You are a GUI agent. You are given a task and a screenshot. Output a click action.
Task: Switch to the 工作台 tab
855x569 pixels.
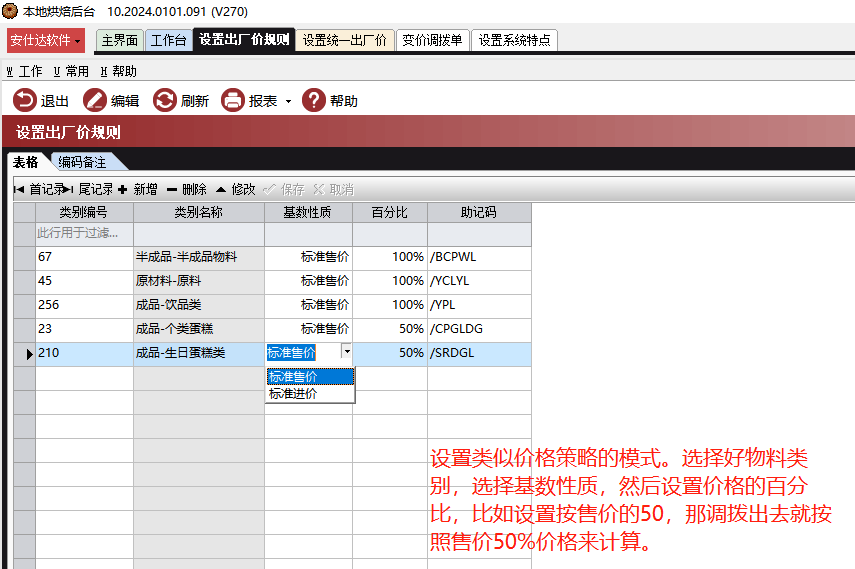pyautogui.click(x=168, y=40)
